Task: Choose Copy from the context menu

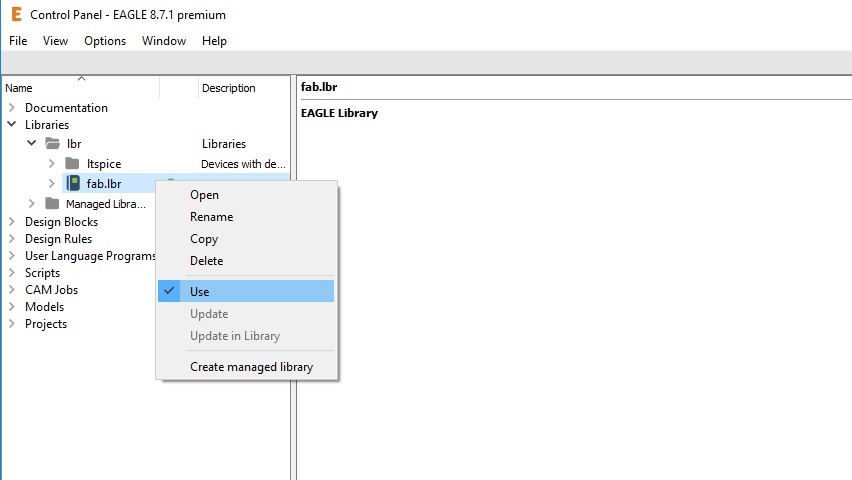Action: [x=246, y=239]
